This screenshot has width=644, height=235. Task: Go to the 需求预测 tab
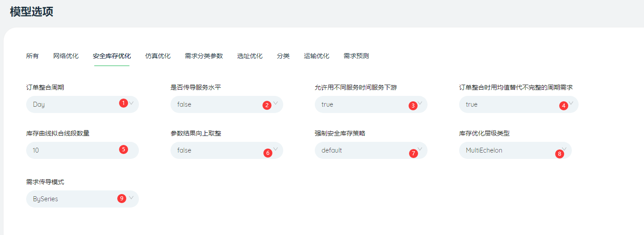pos(356,56)
